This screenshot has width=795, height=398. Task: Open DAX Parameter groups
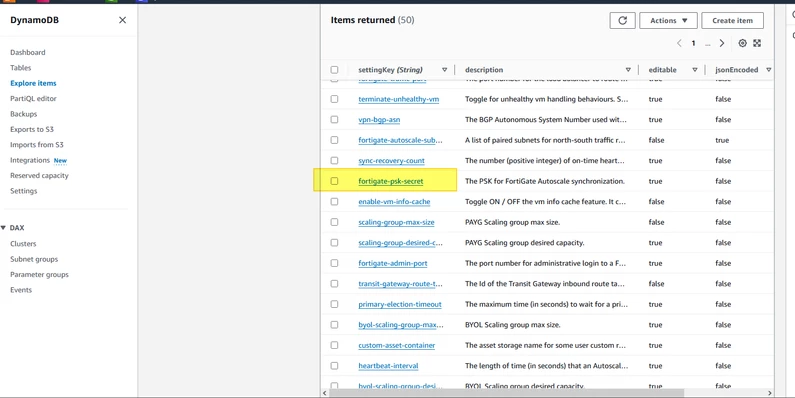39,274
